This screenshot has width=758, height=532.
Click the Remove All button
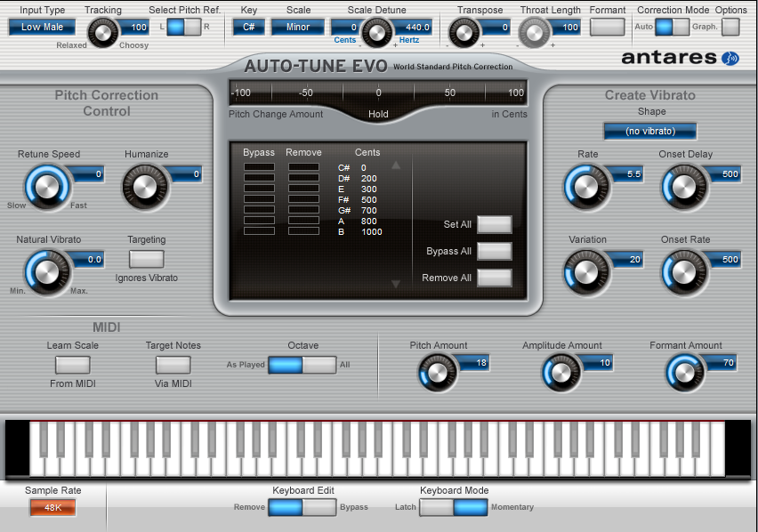[x=495, y=278]
